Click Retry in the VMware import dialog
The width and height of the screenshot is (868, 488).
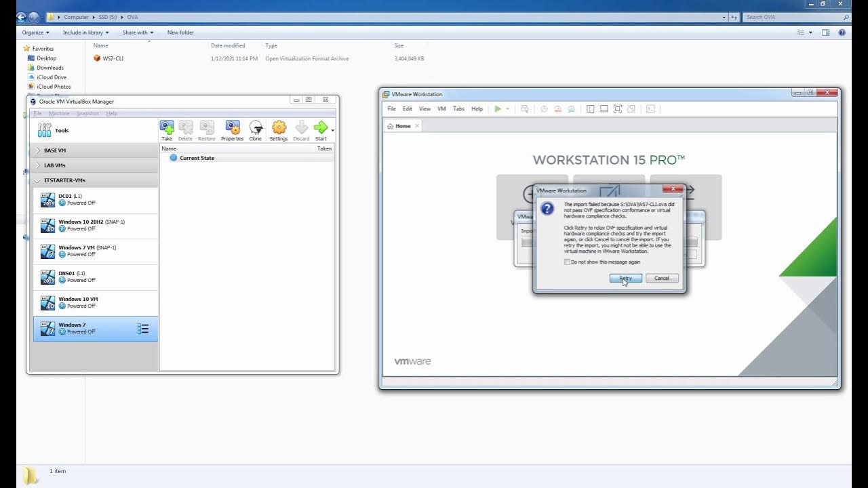click(625, 278)
